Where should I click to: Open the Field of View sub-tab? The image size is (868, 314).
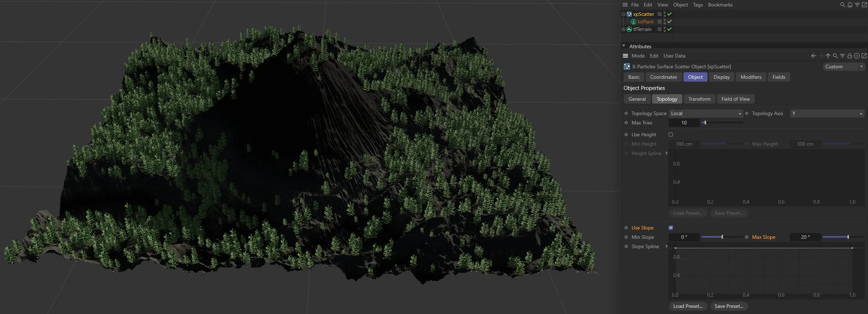point(735,99)
